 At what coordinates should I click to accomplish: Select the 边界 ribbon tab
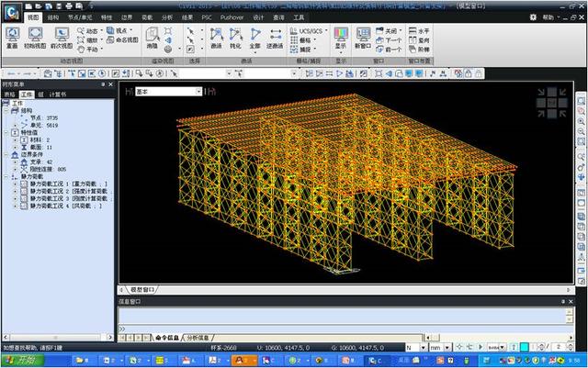(127, 17)
